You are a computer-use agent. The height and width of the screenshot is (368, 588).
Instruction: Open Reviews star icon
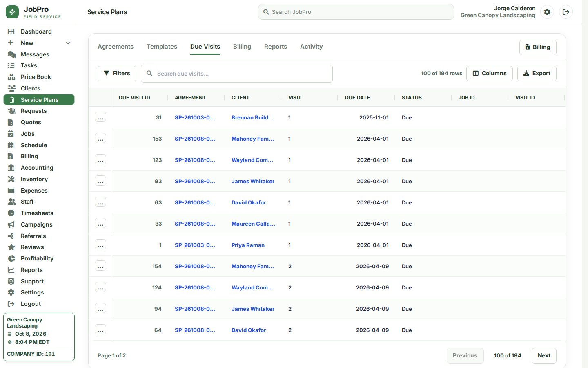pyautogui.click(x=11, y=247)
